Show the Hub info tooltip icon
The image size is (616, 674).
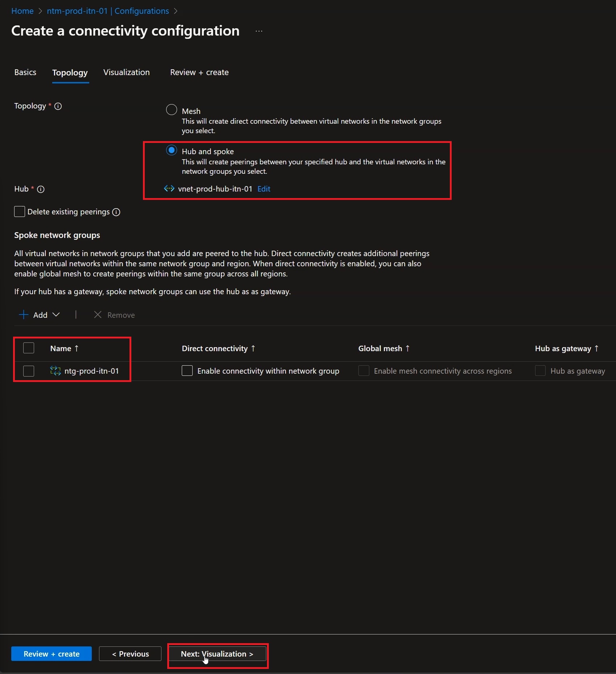pyautogui.click(x=41, y=189)
